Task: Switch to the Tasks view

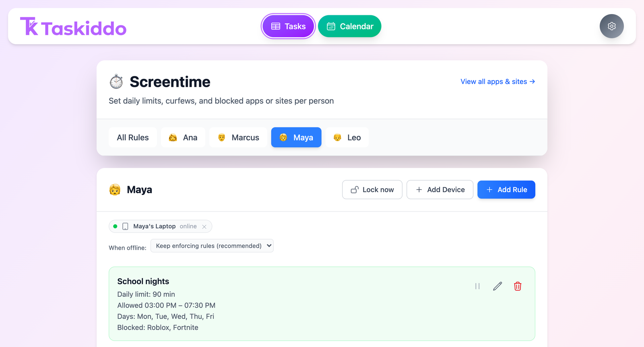Action: (x=288, y=26)
